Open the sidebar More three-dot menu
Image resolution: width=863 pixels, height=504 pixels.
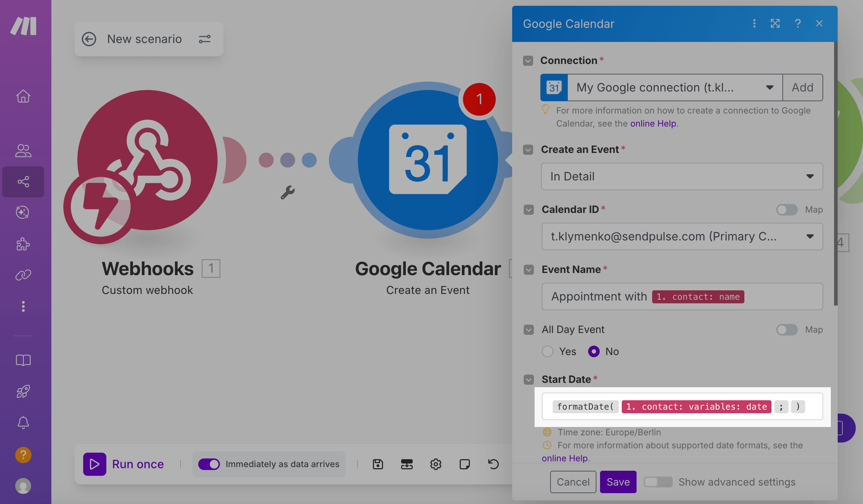coord(23,306)
